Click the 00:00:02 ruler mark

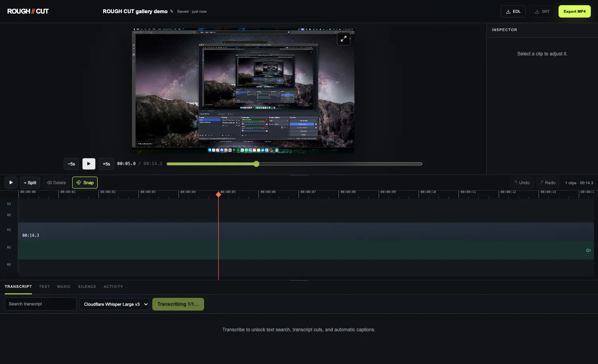[x=108, y=192]
